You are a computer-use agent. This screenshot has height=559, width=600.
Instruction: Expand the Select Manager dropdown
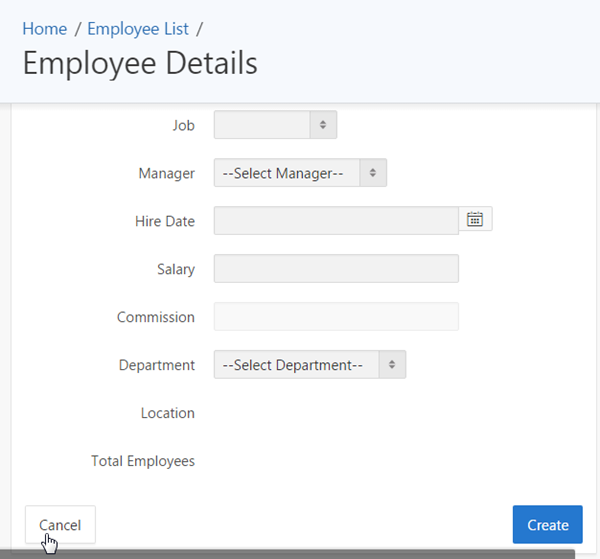[300, 173]
